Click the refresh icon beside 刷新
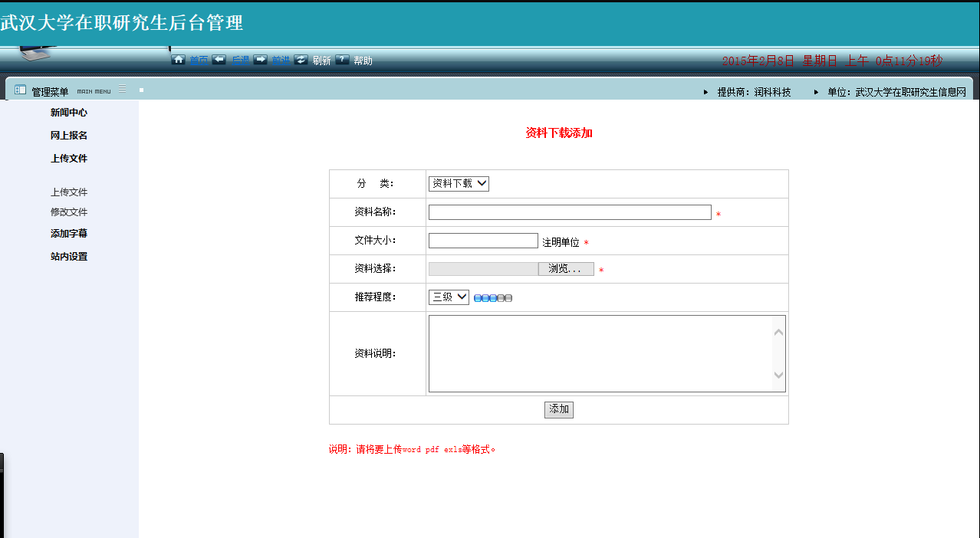 pos(301,60)
